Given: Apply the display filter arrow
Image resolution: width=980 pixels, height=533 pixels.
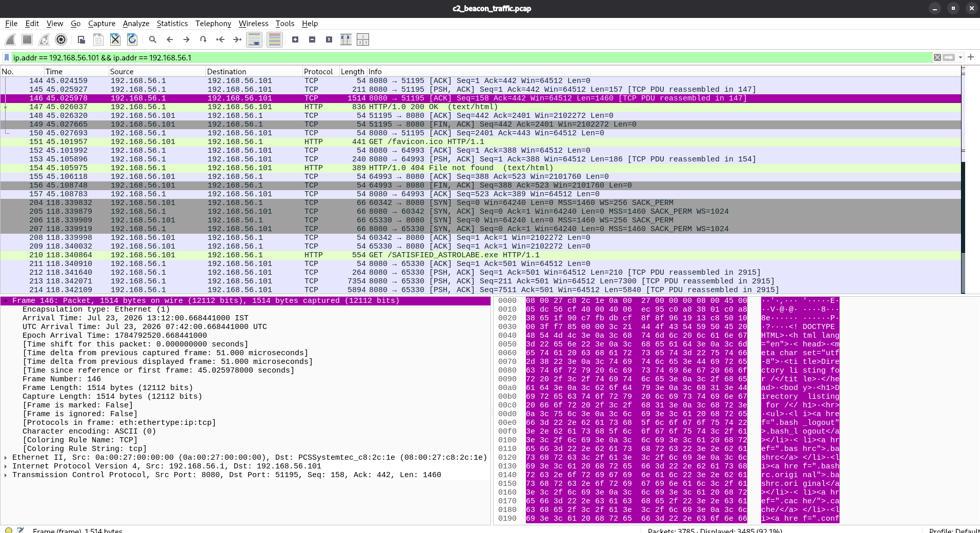Looking at the screenshot, I should click(949, 57).
